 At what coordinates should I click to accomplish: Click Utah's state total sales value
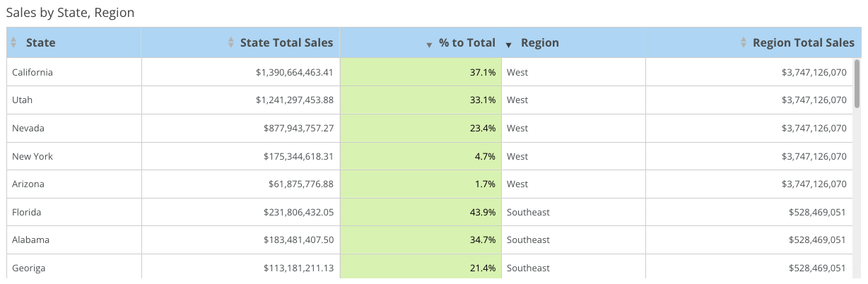[x=294, y=100]
